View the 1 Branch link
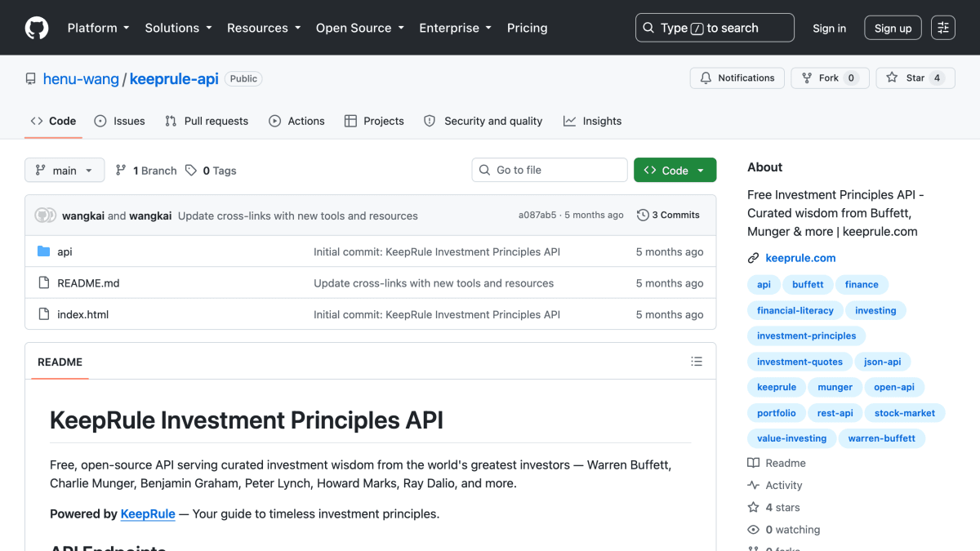Viewport: 980px width, 551px height. click(x=145, y=171)
